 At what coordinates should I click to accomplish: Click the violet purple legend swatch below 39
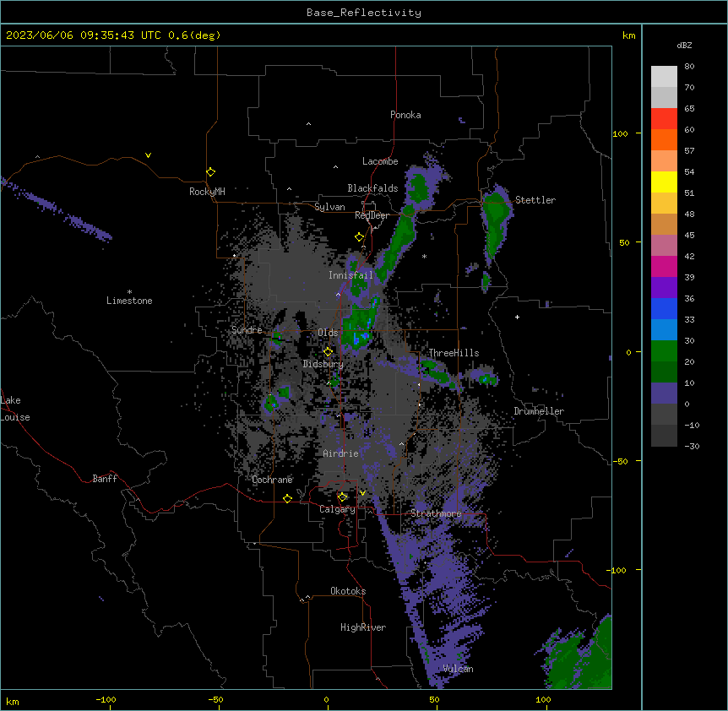[664, 288]
